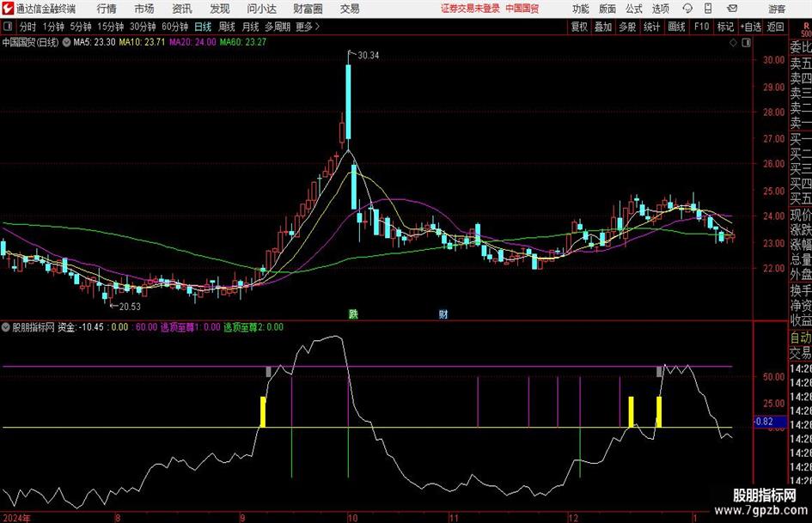Click the month 10 timeline marker

pyautogui.click(x=352, y=518)
